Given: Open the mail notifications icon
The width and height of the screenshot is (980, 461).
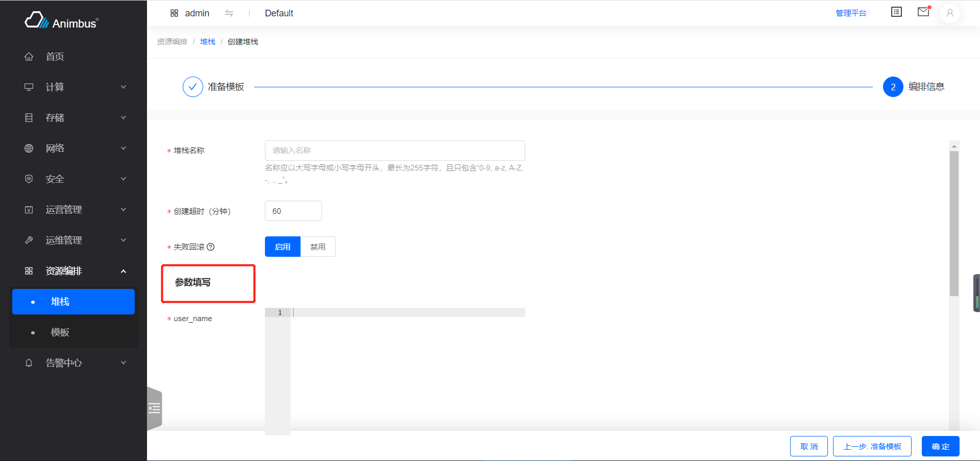Looking at the screenshot, I should (x=923, y=12).
